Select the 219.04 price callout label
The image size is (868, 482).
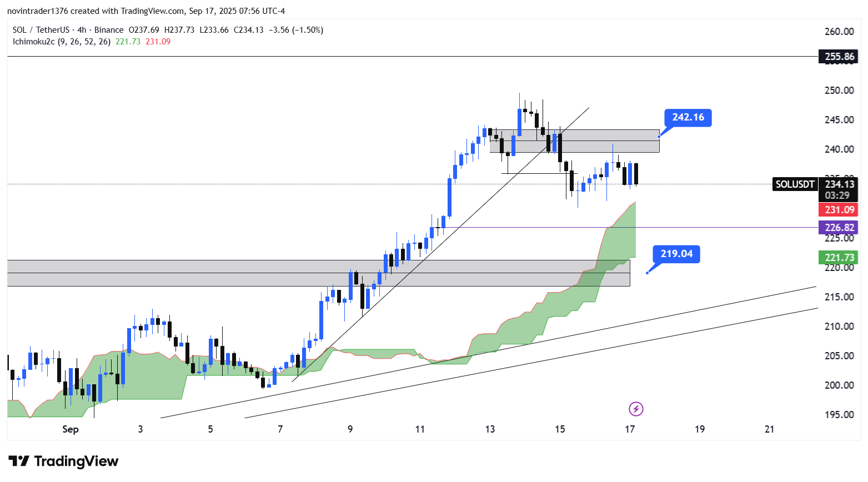[676, 254]
